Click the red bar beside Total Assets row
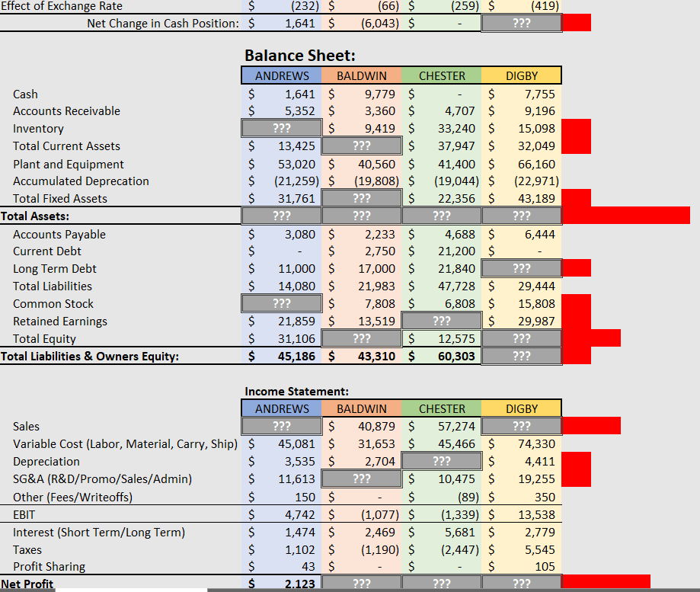This screenshot has height=592, width=700. [x=625, y=216]
